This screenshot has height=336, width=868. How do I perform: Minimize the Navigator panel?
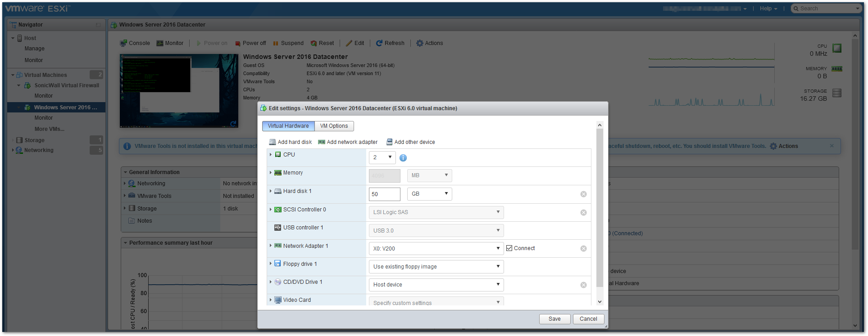tap(98, 25)
